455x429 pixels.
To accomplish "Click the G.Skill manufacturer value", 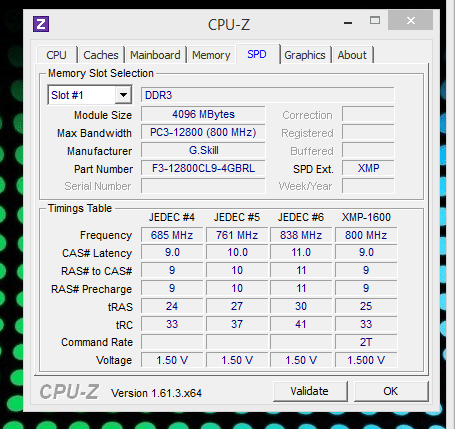I will pos(203,150).
